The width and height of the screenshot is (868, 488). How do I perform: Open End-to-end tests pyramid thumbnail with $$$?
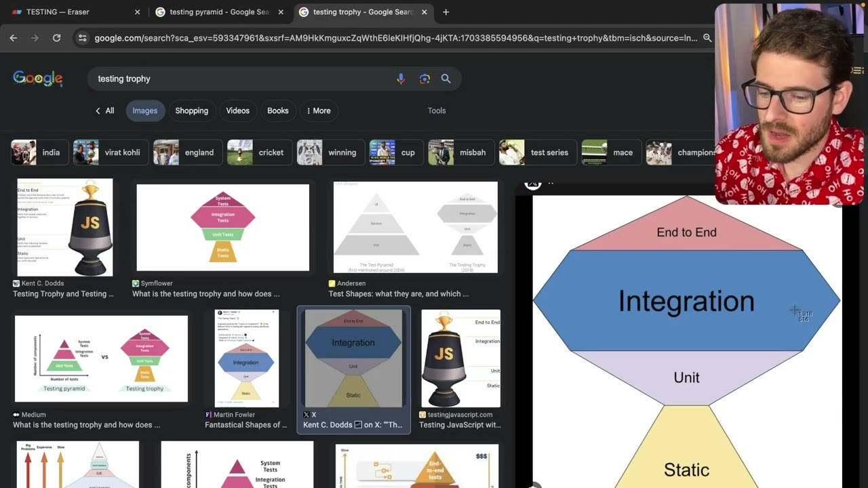point(417,466)
